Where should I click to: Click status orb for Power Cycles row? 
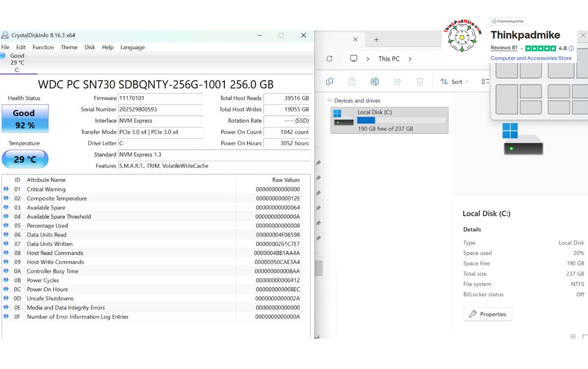6,280
